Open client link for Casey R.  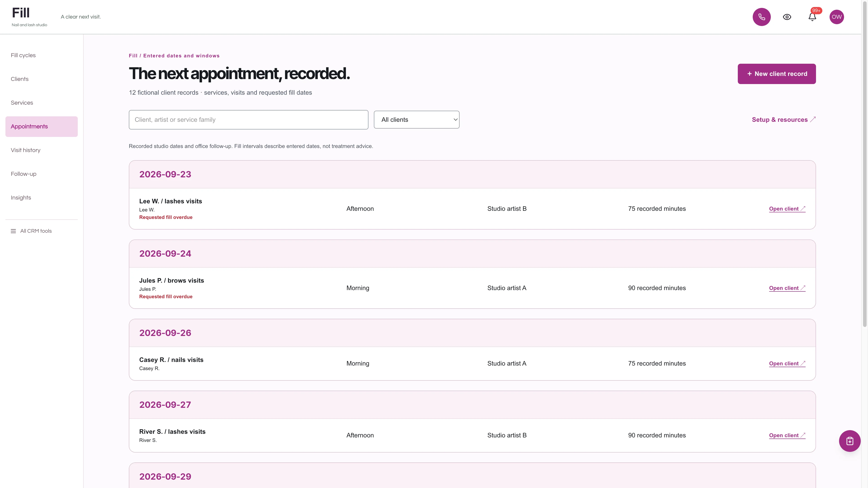pyautogui.click(x=787, y=363)
